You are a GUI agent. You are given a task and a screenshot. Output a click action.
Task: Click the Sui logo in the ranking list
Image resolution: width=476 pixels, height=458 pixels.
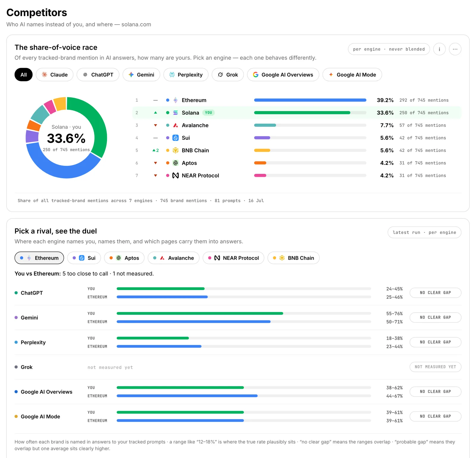click(176, 138)
